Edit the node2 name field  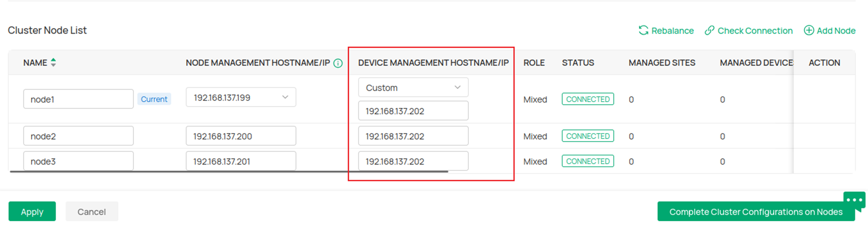coord(78,136)
